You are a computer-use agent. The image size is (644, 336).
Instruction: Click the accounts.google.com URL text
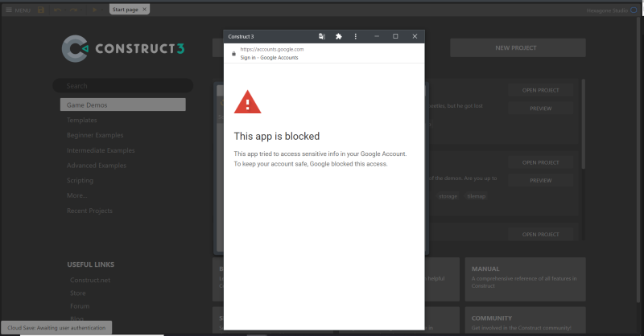(x=272, y=49)
